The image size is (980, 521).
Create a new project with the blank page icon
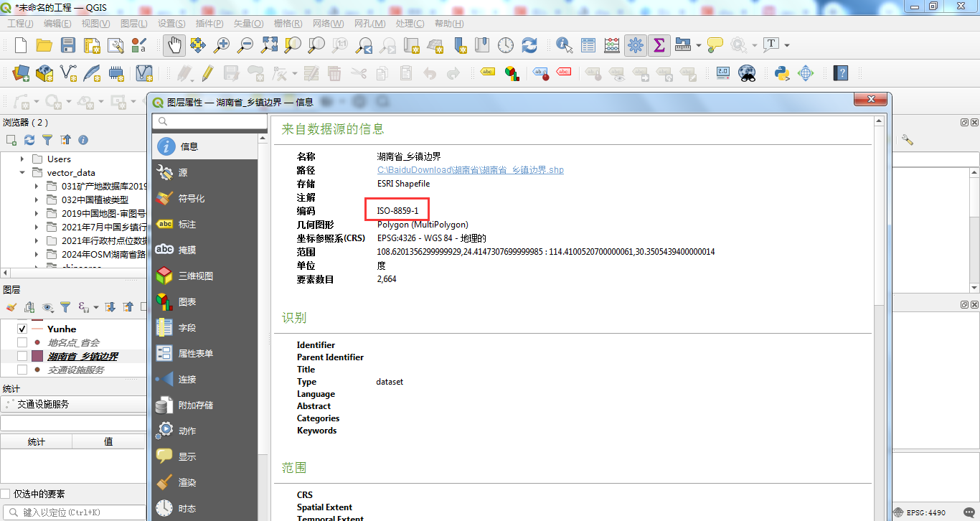click(x=21, y=45)
